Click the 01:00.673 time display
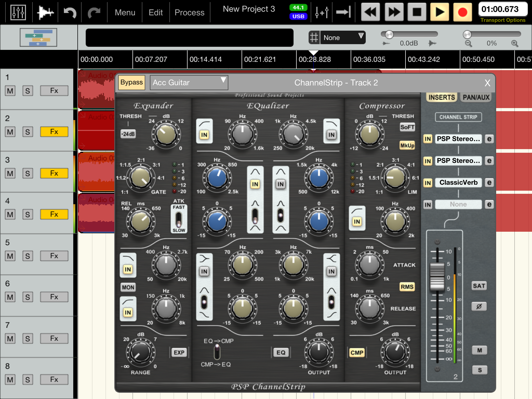The image size is (532, 399). tap(503, 9)
